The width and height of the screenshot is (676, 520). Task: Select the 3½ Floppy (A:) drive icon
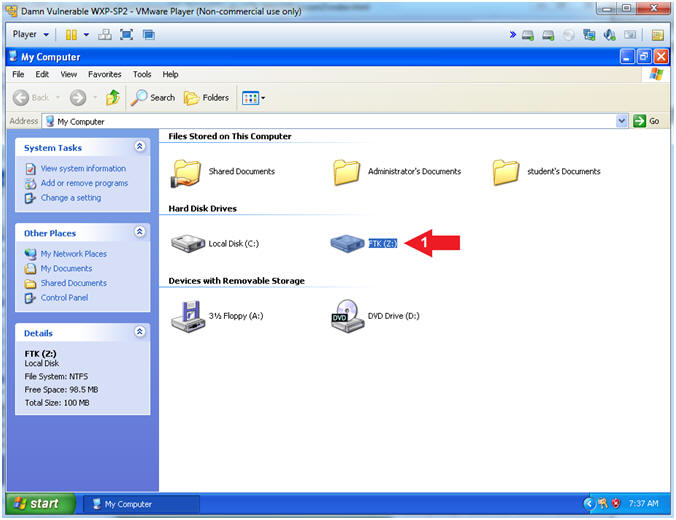click(x=188, y=316)
